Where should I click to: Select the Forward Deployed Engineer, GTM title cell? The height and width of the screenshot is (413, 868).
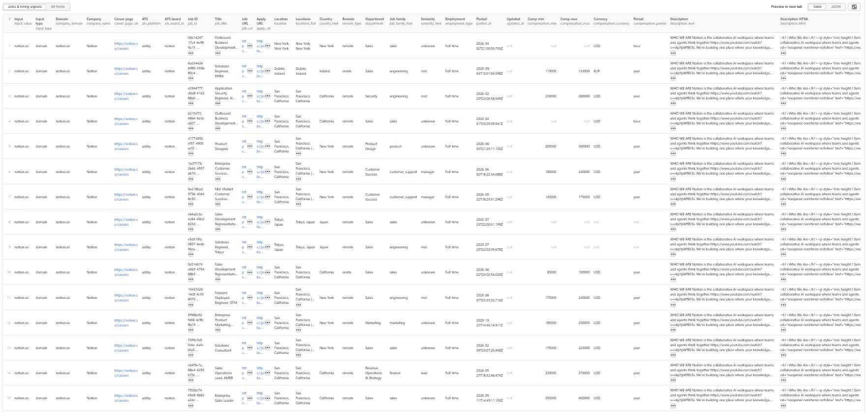pyautogui.click(x=226, y=297)
